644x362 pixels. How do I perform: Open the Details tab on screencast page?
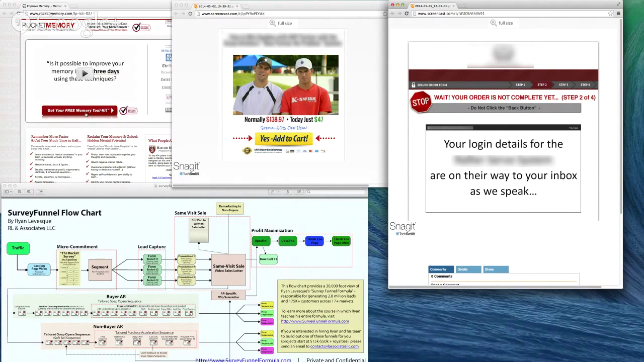468,269
